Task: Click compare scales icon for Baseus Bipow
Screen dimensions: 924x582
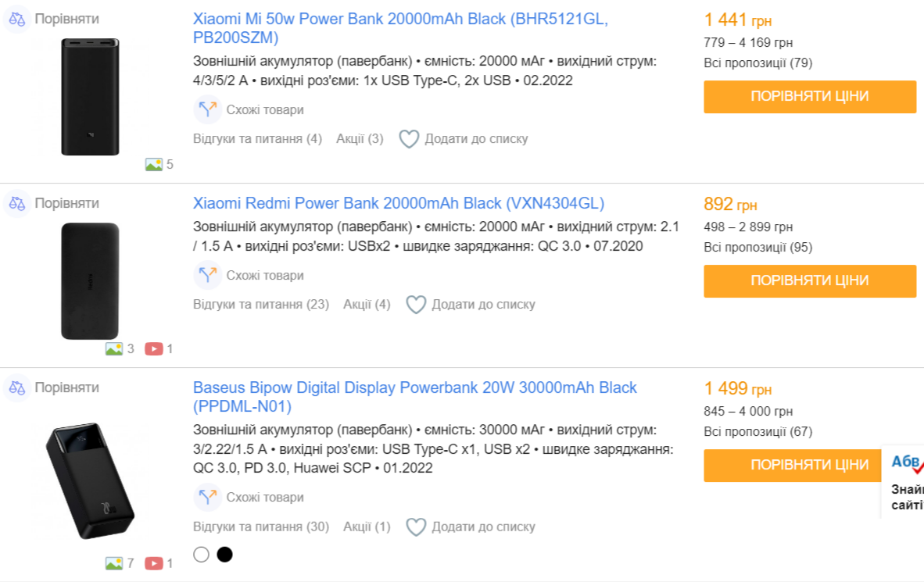Action: [x=17, y=387]
